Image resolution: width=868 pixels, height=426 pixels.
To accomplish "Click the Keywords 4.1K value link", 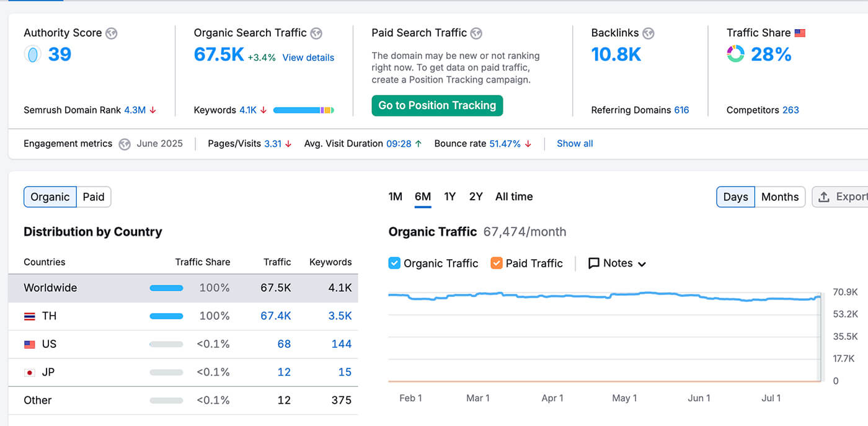I will point(248,110).
